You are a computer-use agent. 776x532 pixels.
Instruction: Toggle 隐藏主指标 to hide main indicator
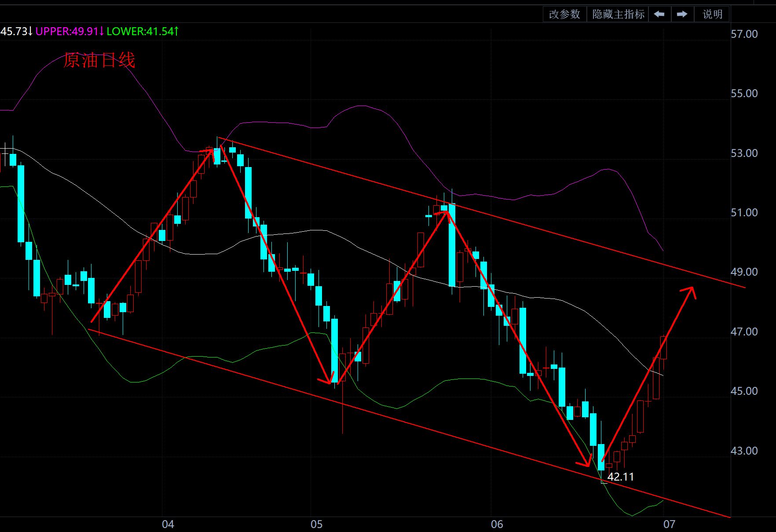pos(618,15)
